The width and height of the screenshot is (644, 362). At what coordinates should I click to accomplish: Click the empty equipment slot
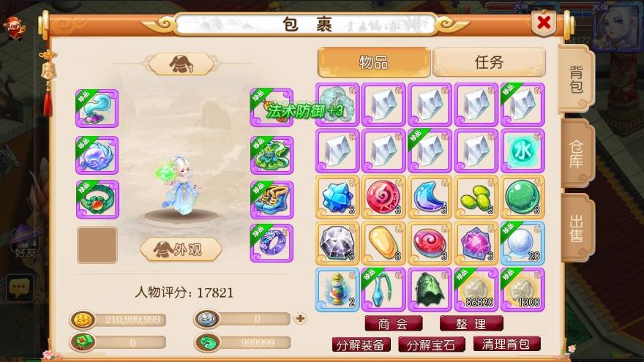click(x=97, y=244)
